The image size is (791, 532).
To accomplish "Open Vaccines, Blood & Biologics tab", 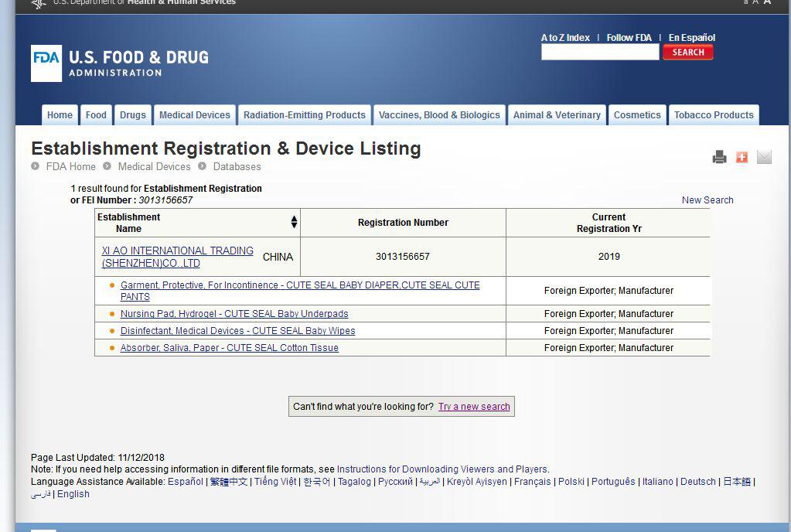I will tap(439, 115).
